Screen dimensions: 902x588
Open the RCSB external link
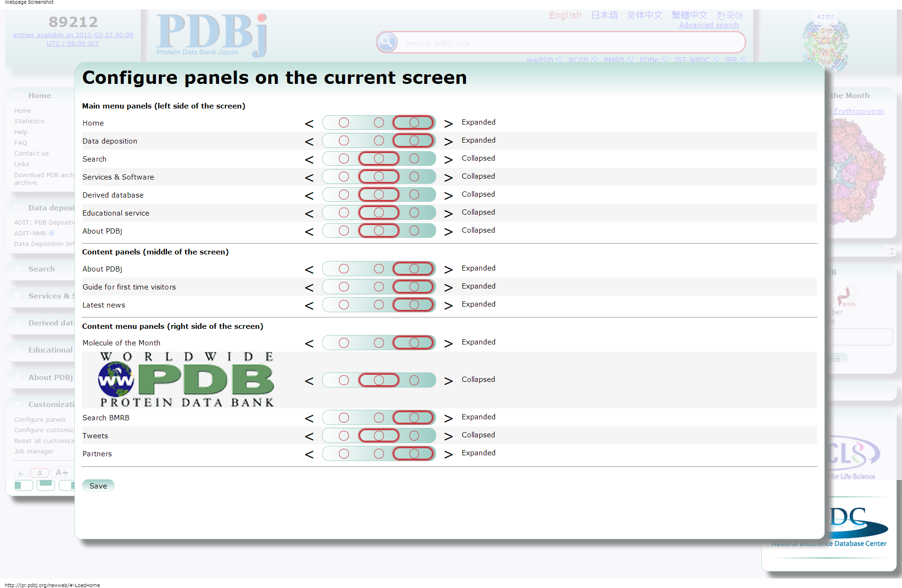tap(583, 60)
